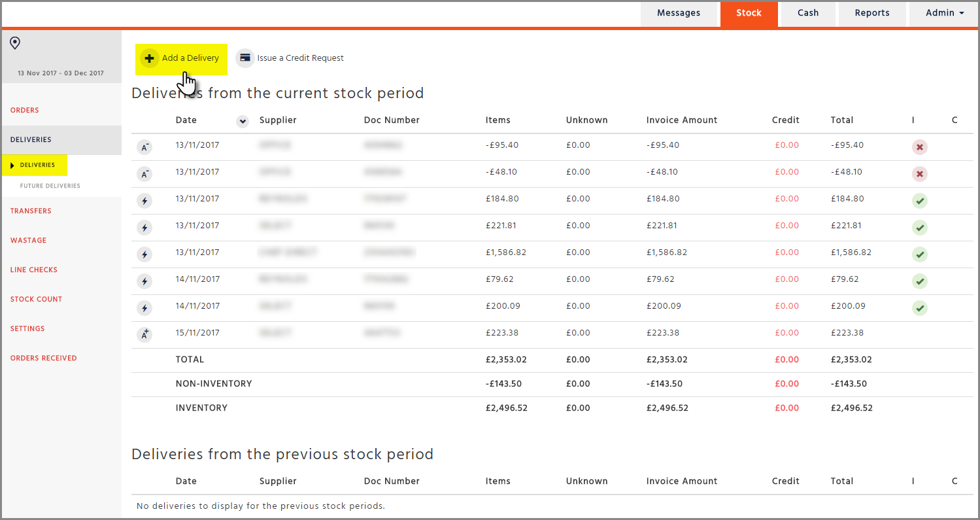
Task: Open the Admin dropdown menu
Action: pos(945,13)
